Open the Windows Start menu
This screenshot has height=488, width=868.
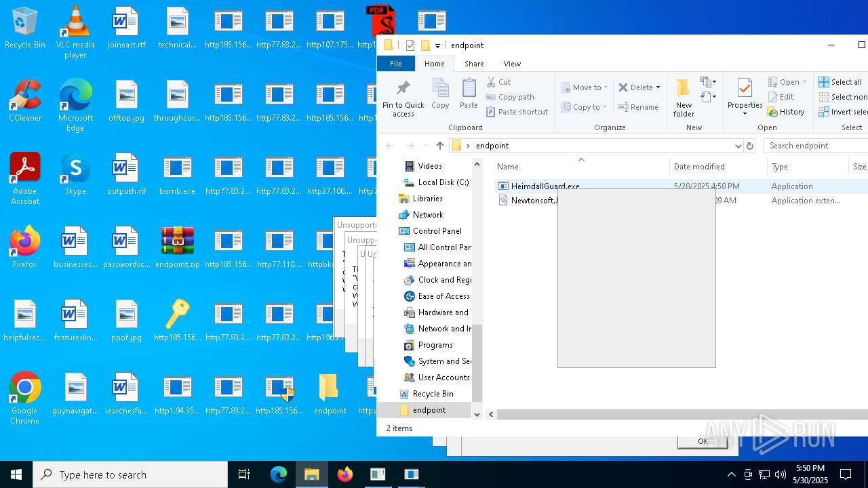(16, 474)
